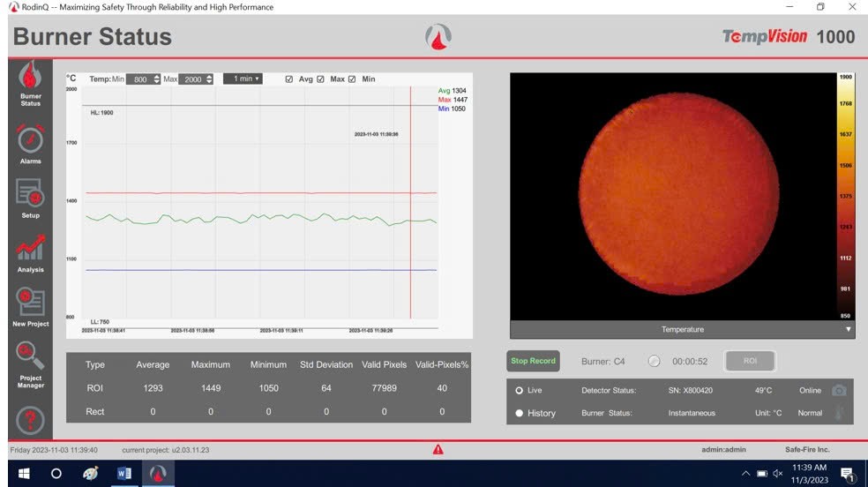Click the help question mark icon
Viewport: 868px width, 487px height.
(x=31, y=420)
